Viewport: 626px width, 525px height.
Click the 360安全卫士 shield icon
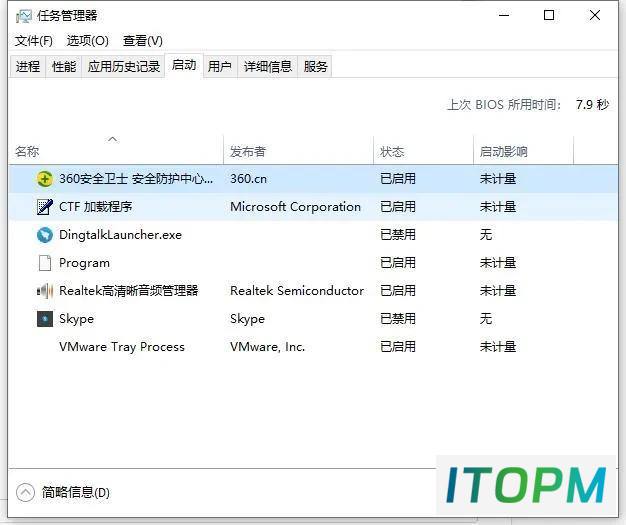44,178
